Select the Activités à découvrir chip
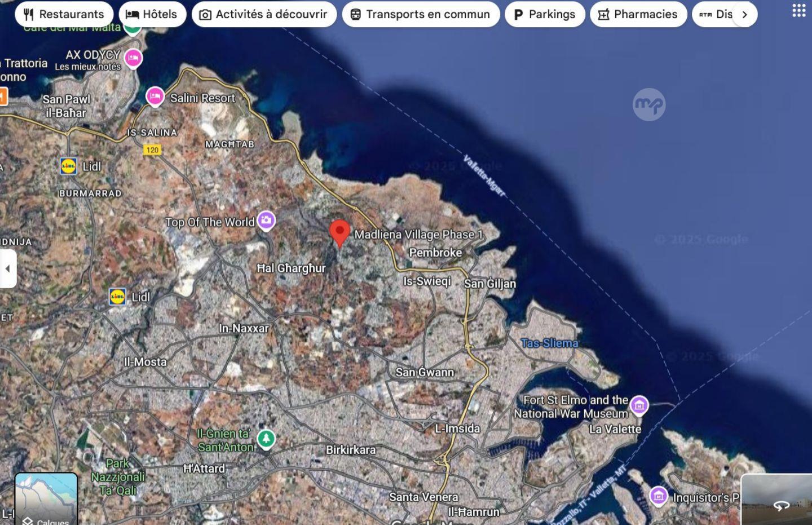 (264, 14)
